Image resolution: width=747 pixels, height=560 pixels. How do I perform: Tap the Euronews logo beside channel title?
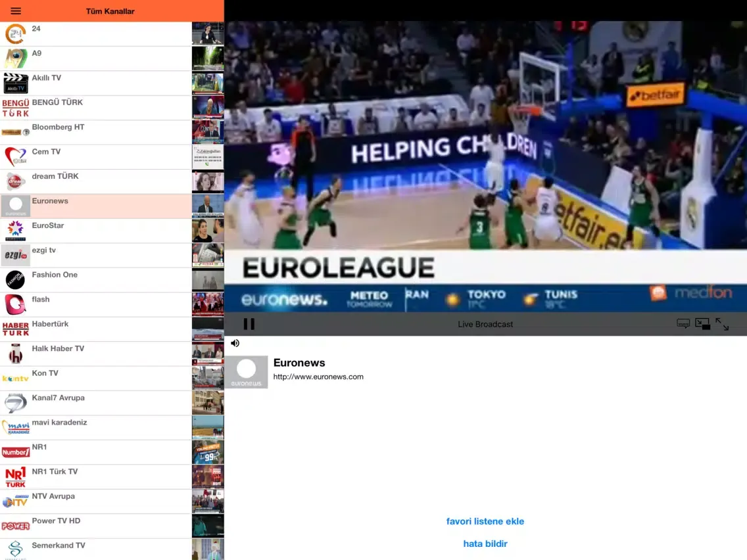click(247, 372)
